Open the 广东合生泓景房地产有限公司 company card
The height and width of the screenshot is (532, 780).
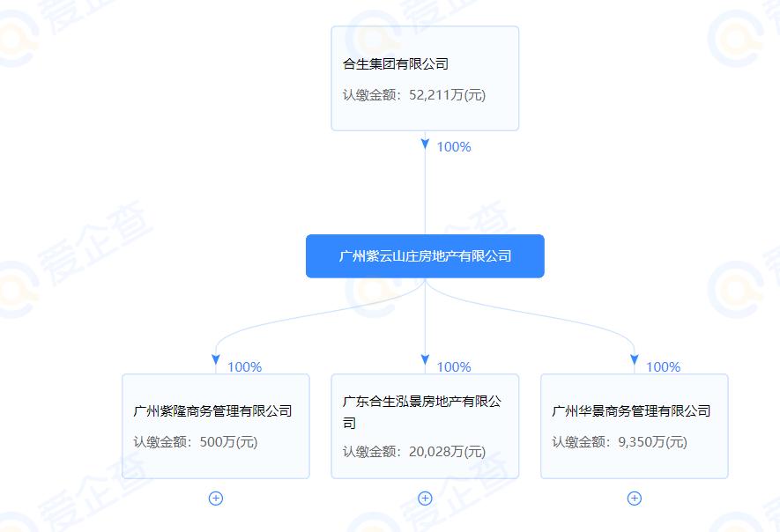[x=425, y=425]
